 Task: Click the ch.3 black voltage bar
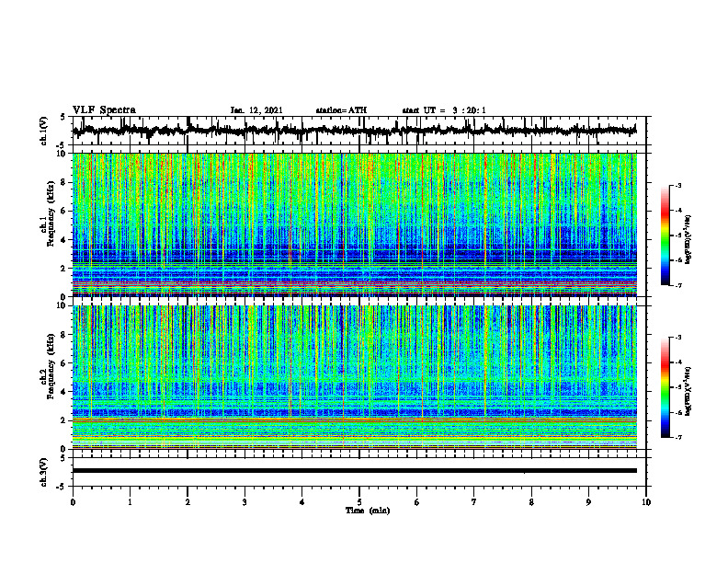tap(354, 471)
